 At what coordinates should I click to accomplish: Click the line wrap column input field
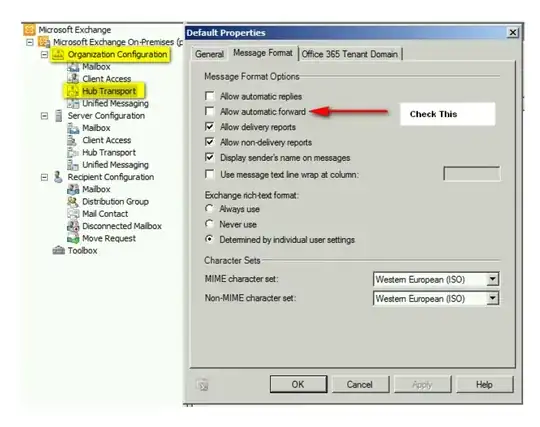tap(472, 174)
